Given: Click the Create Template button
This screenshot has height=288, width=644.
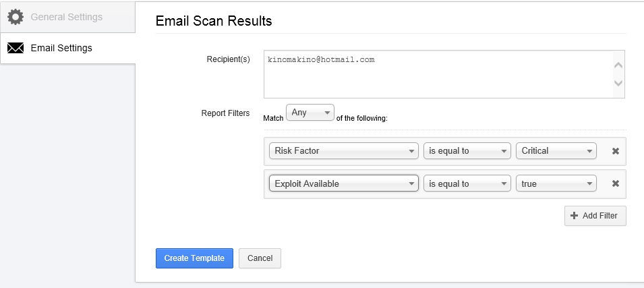Looking at the screenshot, I should point(194,258).
